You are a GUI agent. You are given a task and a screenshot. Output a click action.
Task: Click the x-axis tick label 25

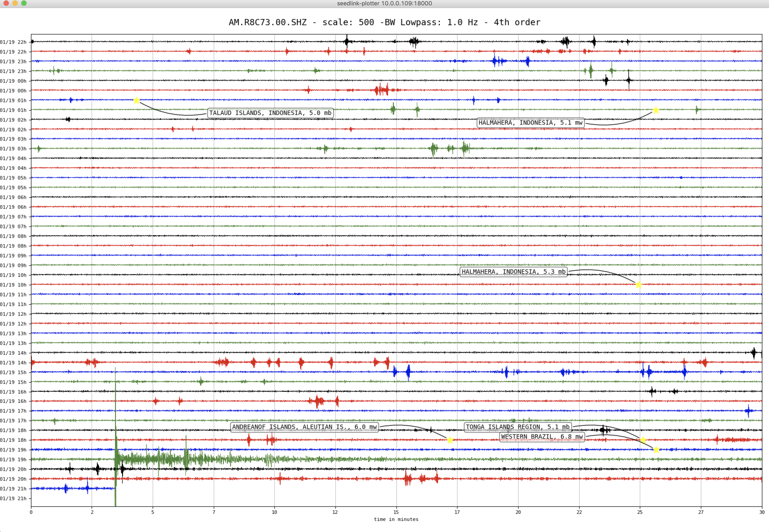(640, 512)
